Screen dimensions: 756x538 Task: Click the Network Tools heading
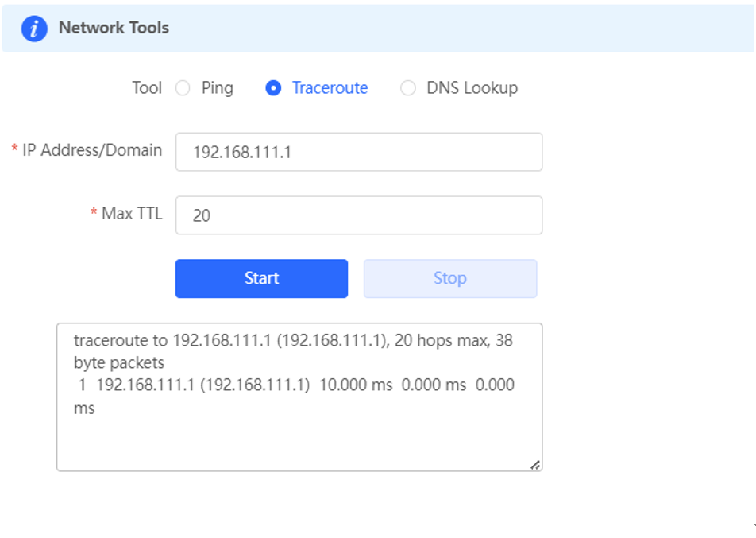click(114, 28)
